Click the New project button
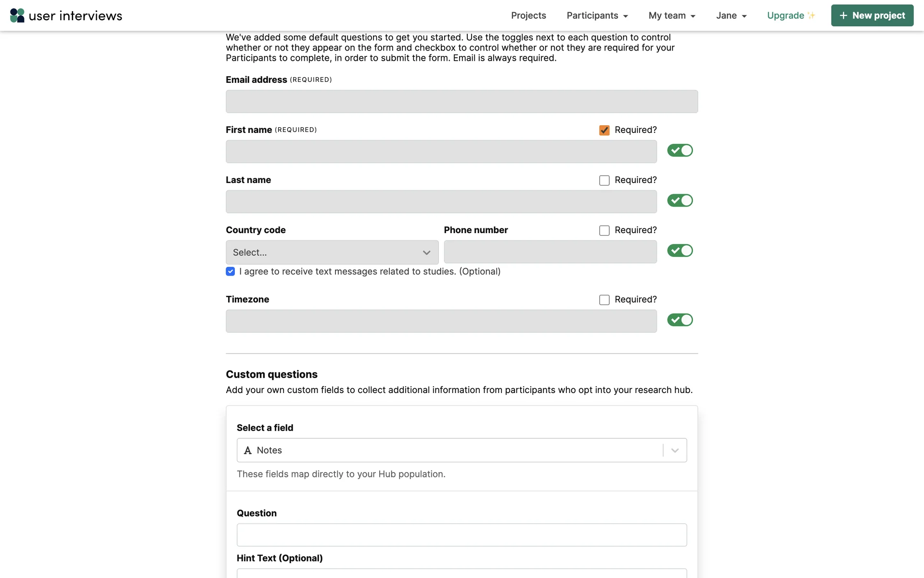The height and width of the screenshot is (578, 924). click(x=872, y=15)
